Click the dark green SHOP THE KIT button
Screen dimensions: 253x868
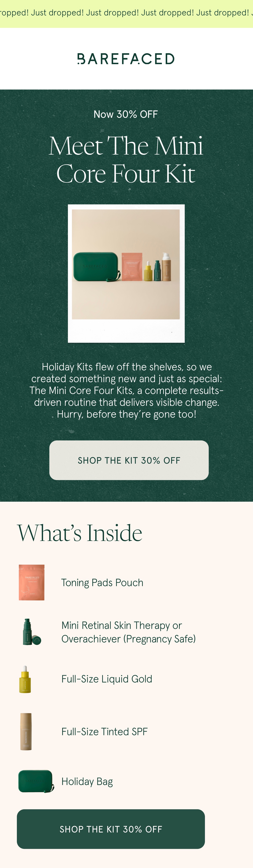pyautogui.click(x=111, y=829)
